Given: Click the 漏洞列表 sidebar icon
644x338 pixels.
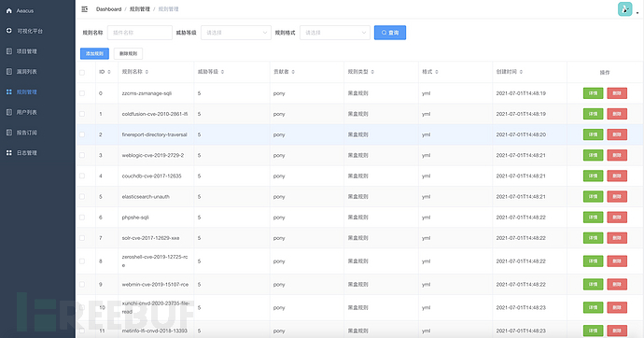Looking at the screenshot, I should [9, 72].
